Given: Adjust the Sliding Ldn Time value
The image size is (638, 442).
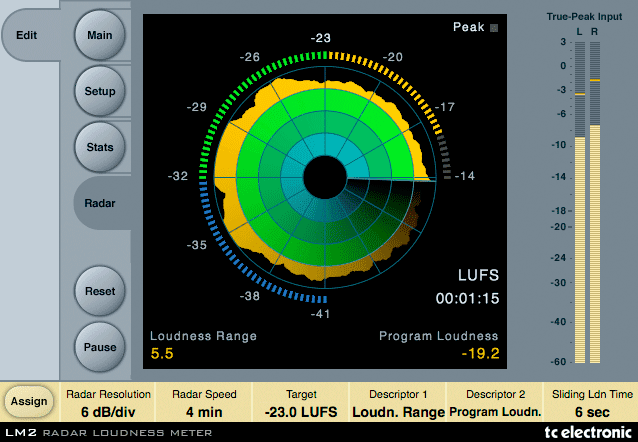Looking at the screenshot, I should (x=590, y=403).
